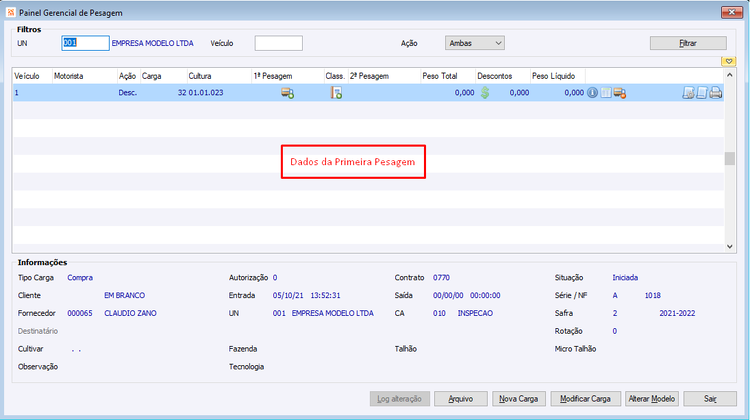This screenshot has height=420, width=750.
Task: Open document settings icon near printer
Action: click(x=688, y=93)
